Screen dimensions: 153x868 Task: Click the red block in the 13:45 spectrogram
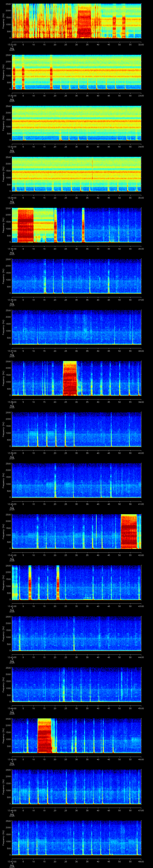(x=45, y=736)
